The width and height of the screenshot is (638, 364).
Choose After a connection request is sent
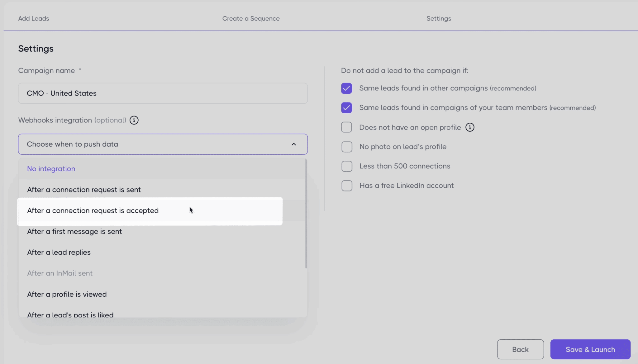[162, 190]
